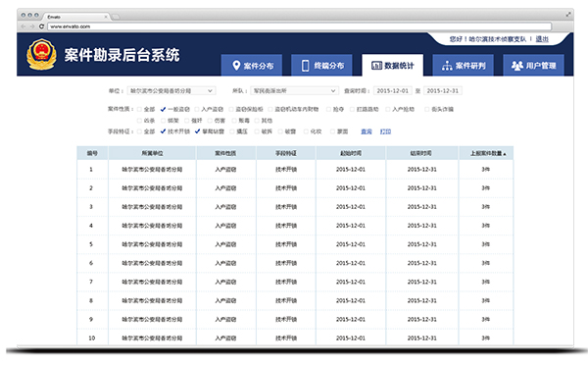Enable the 化妆 checkbox

306,131
